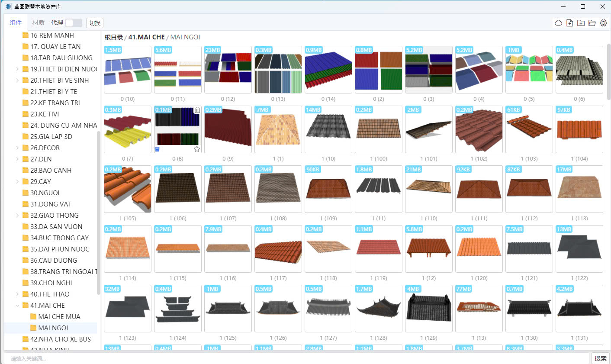Click the app logo in the title bar

pyautogui.click(x=8, y=6)
